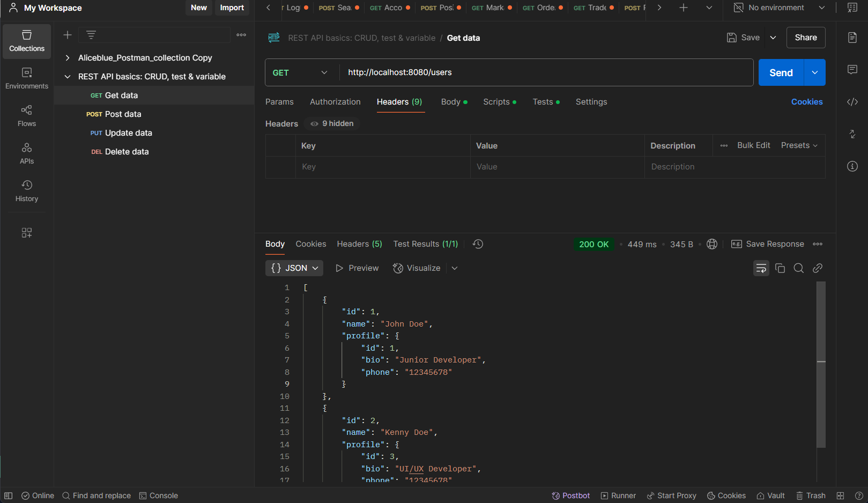Open the Send button dropdown arrow
868x503 pixels.
[x=815, y=72]
